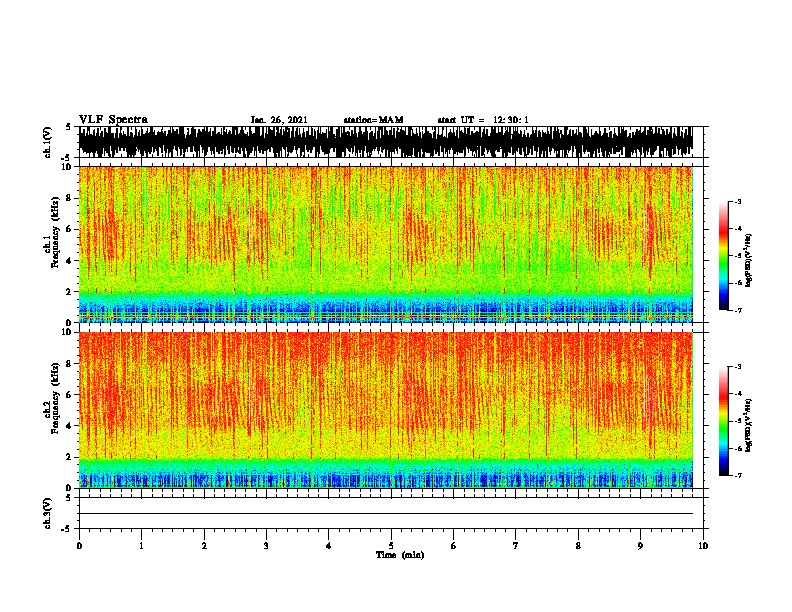792x612 pixels.
Task: Select the date text "Jan. 26, 2021"
Action: coord(279,120)
